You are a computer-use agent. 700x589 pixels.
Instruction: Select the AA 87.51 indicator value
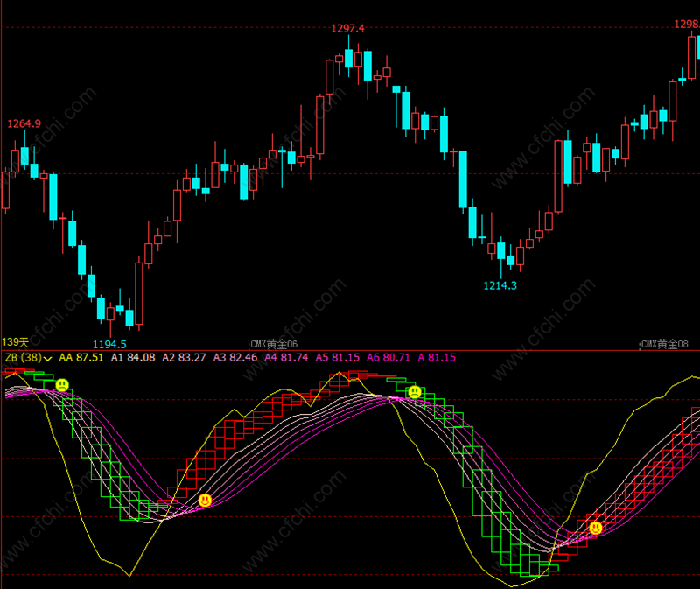pyautogui.click(x=80, y=358)
